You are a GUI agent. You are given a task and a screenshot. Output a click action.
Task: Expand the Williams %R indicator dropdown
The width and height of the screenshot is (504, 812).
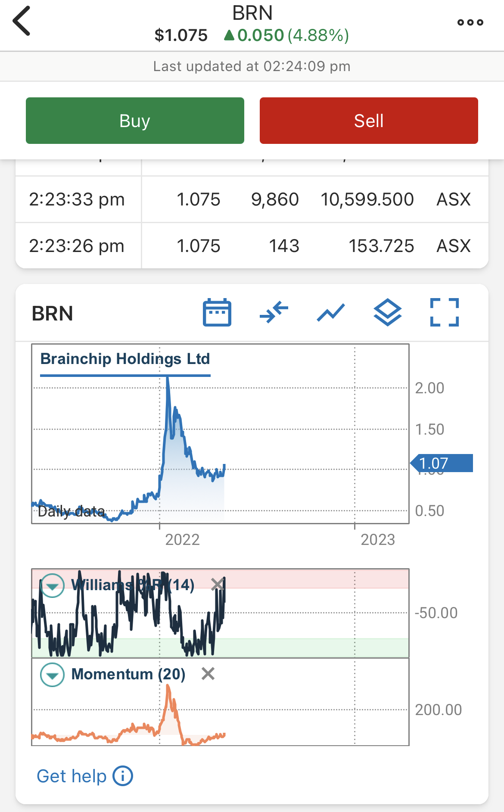coord(53,585)
